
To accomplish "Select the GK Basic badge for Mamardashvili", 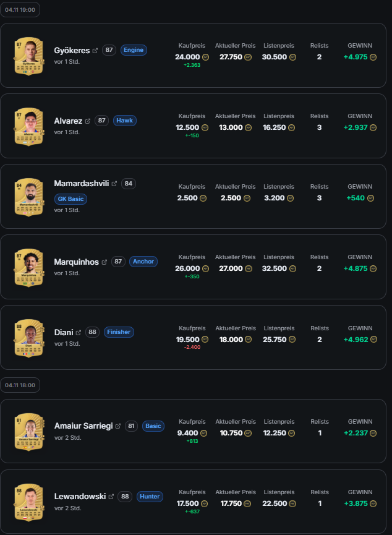I will point(70,199).
